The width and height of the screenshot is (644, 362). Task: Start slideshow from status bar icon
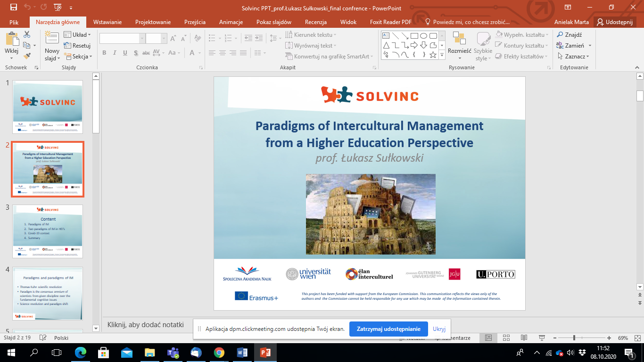541,338
